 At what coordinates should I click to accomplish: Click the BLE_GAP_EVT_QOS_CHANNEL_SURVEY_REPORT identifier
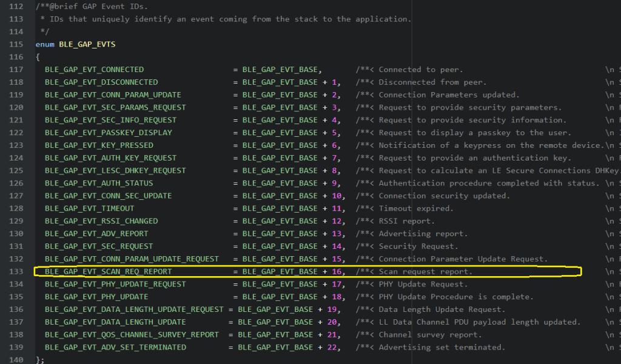pos(132,335)
